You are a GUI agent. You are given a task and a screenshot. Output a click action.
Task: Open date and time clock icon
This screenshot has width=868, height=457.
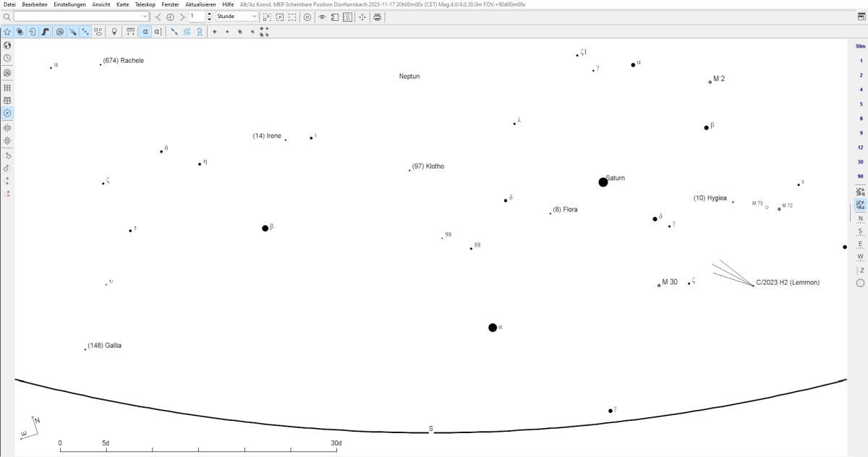(x=7, y=58)
